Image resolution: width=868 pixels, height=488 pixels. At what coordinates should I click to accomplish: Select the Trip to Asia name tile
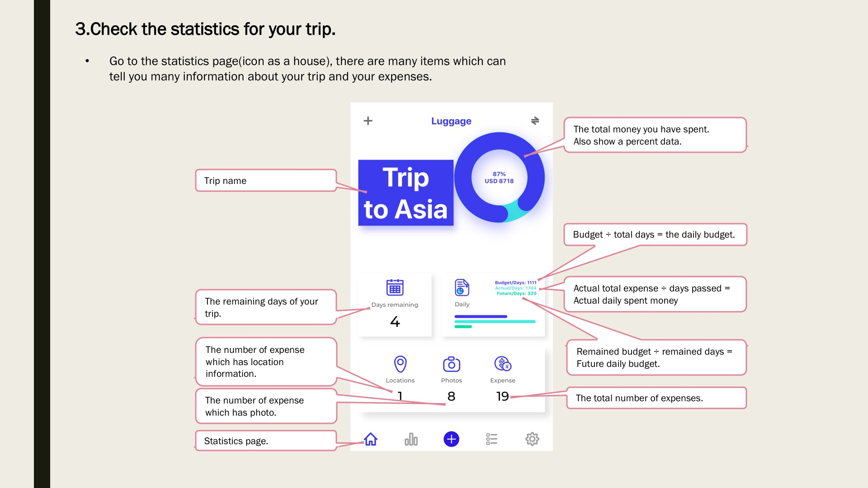click(x=406, y=193)
